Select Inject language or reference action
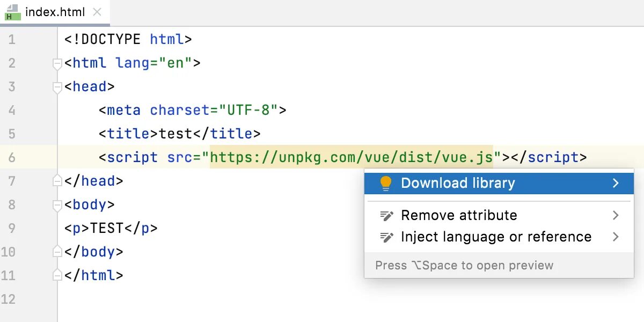 496,237
